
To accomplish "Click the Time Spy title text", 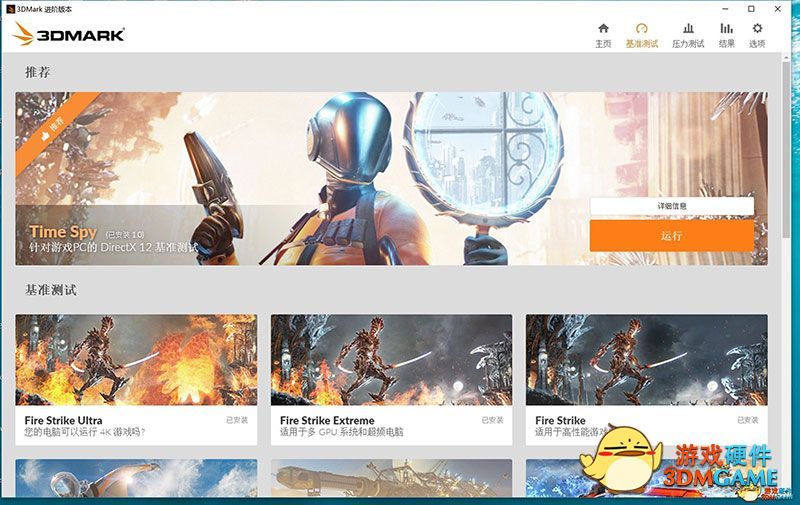I will tap(63, 232).
